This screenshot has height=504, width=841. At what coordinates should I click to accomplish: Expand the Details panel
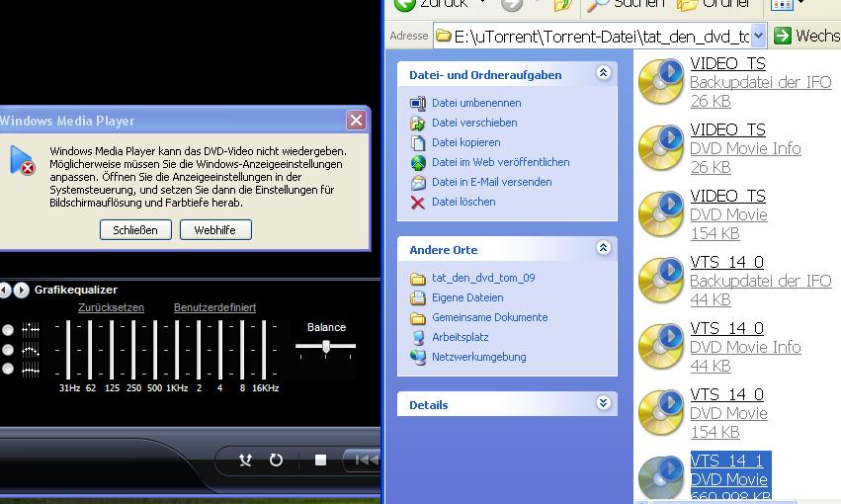603,403
